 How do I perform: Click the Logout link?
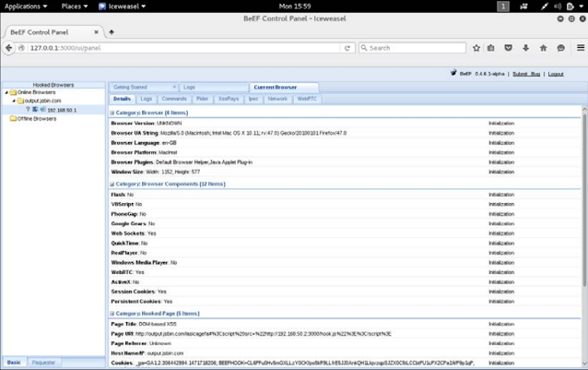coord(556,74)
